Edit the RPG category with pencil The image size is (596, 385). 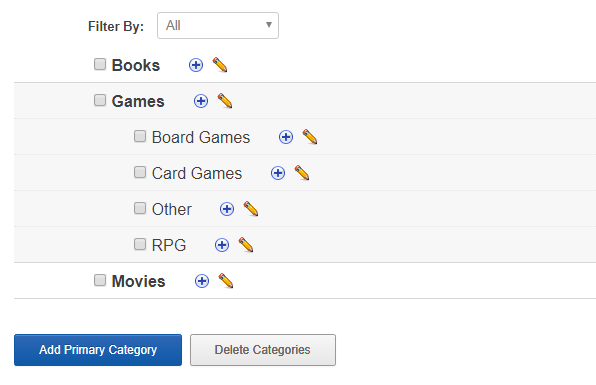click(246, 245)
